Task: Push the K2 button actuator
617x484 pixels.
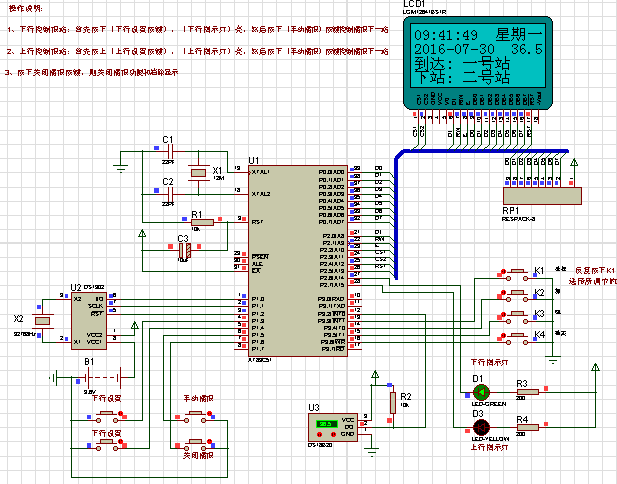Action: click(x=517, y=292)
